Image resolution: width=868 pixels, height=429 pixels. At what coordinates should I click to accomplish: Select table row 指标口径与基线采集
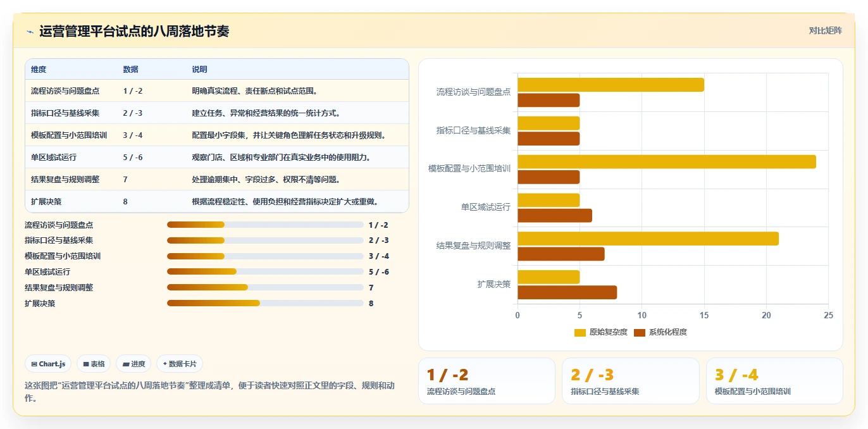coord(217,113)
